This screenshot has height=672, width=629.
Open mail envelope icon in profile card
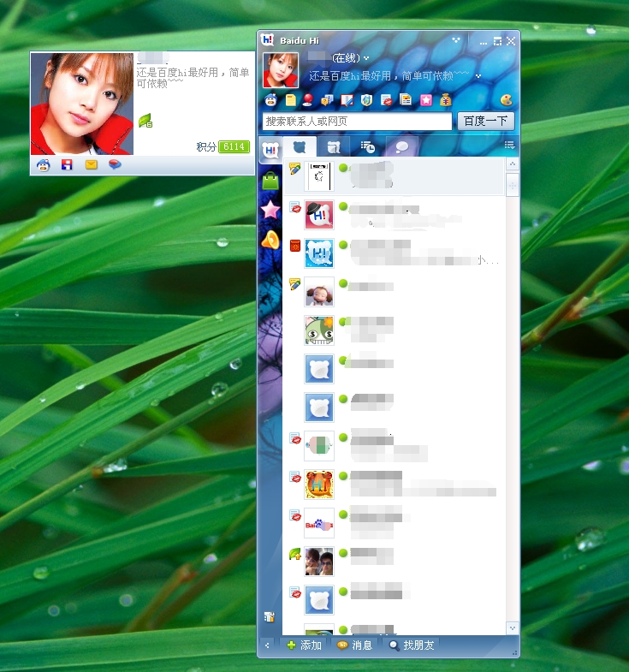[x=92, y=164]
